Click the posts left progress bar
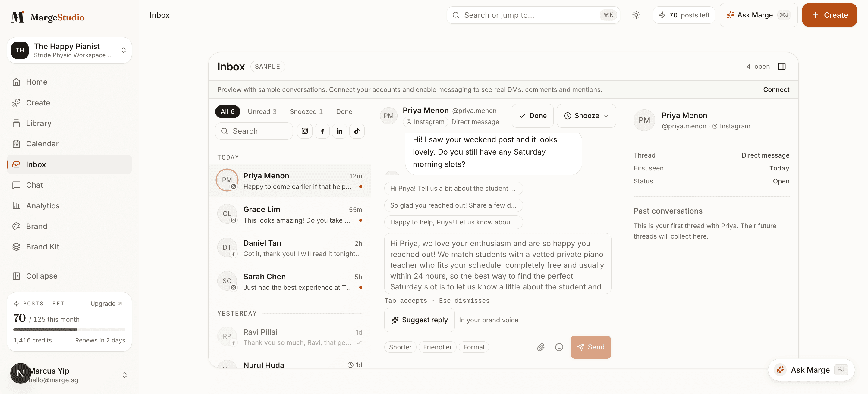Image resolution: width=868 pixels, height=394 pixels. (x=69, y=329)
